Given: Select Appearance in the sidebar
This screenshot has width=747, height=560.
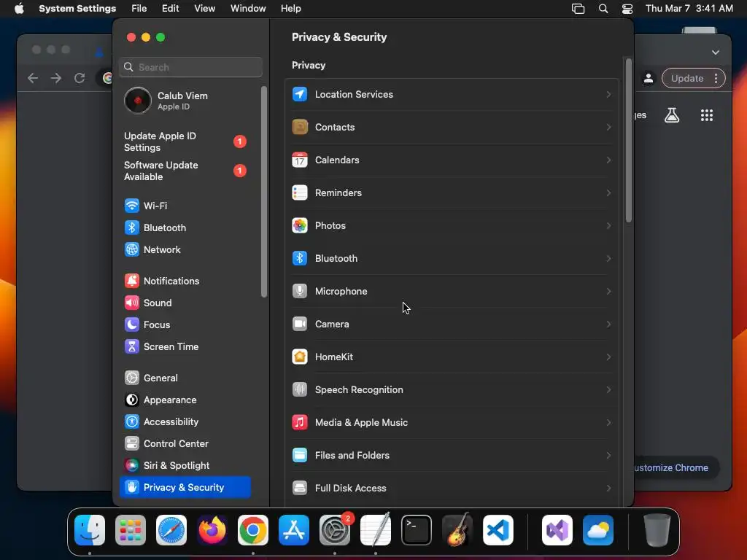Looking at the screenshot, I should 186,400.
